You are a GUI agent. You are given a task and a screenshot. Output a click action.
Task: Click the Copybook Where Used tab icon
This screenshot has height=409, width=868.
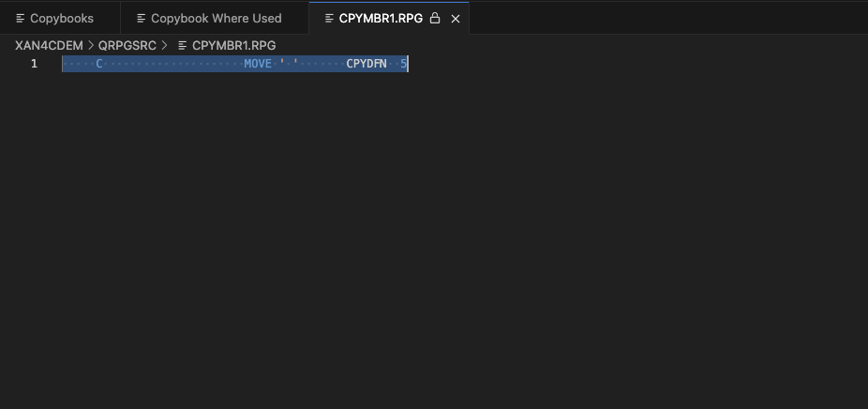tap(141, 18)
